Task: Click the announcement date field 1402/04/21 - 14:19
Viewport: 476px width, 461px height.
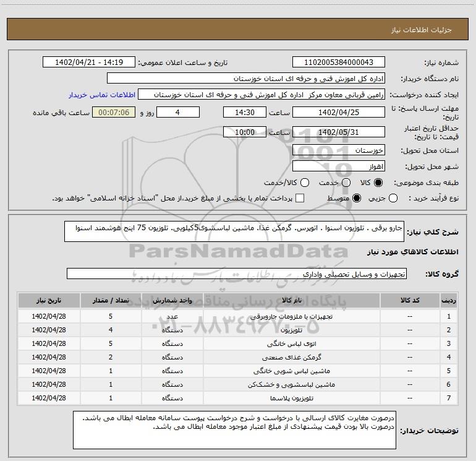Action: 89,62
